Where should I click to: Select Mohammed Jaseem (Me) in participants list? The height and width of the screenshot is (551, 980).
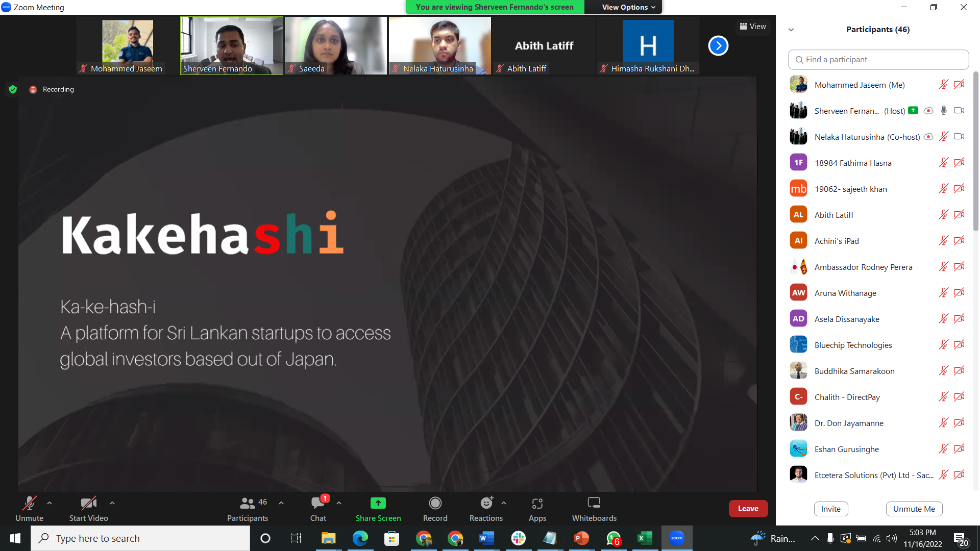click(x=878, y=85)
